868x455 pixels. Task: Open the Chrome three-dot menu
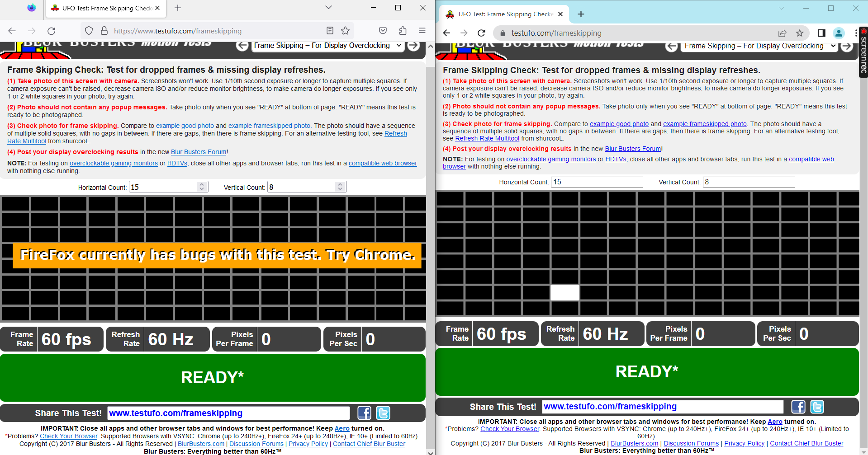pos(856,33)
